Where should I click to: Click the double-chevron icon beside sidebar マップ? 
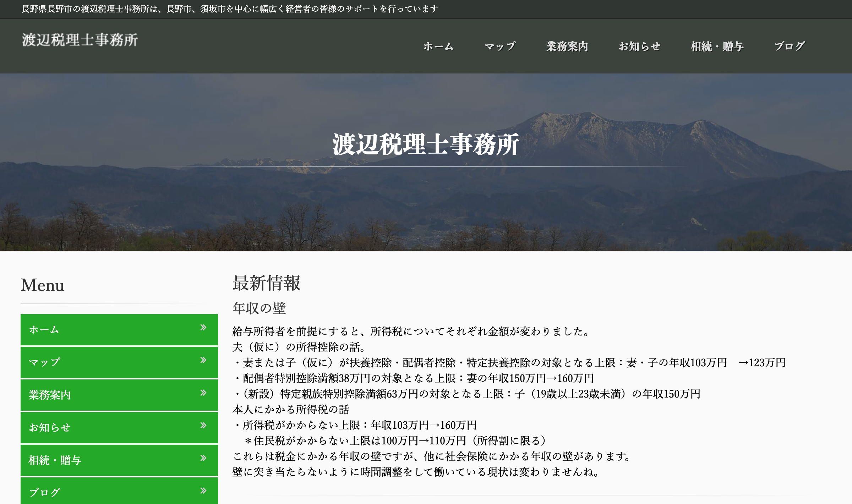203,360
